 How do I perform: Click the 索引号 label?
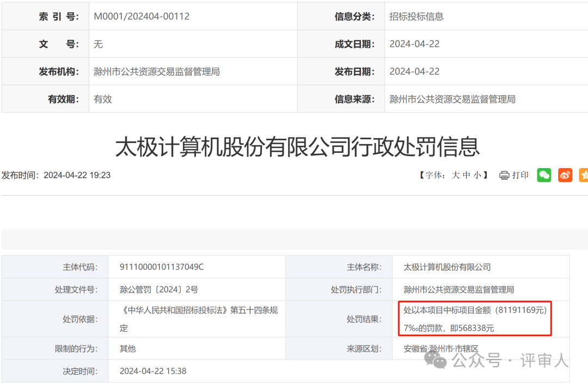tap(59, 16)
